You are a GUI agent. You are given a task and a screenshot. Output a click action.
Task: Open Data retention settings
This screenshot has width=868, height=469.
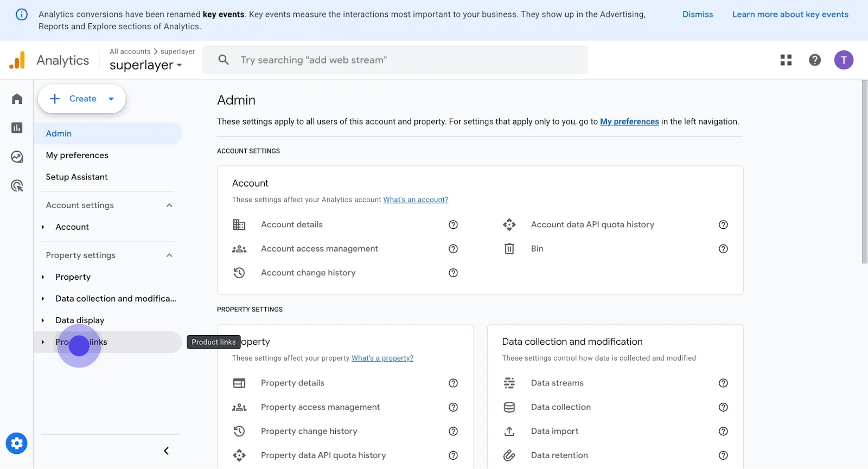559,455
